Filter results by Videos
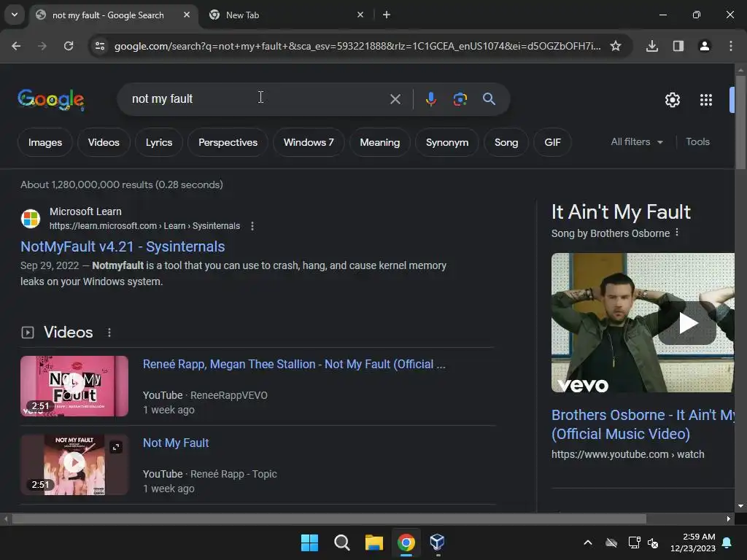747x560 pixels. point(104,142)
